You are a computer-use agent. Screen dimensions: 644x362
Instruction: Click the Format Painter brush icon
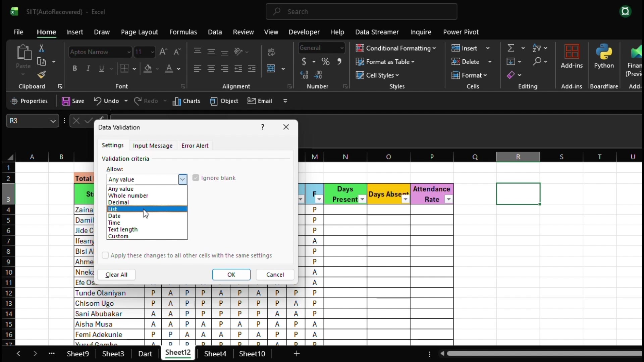[42, 74]
